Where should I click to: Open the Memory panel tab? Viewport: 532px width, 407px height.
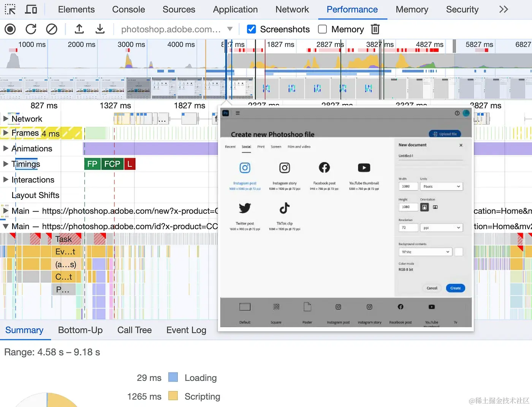pyautogui.click(x=412, y=10)
